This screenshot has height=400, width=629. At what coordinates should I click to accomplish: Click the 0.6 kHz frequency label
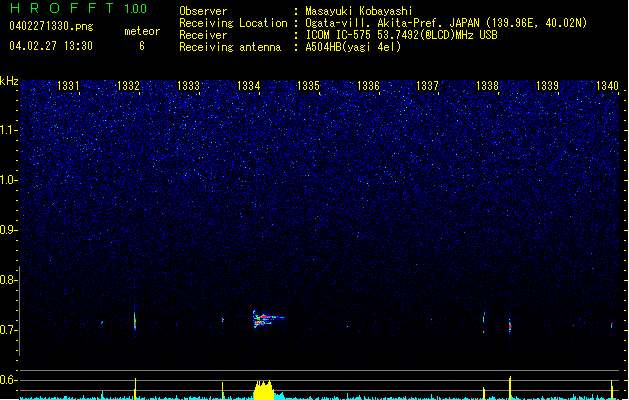(8, 380)
